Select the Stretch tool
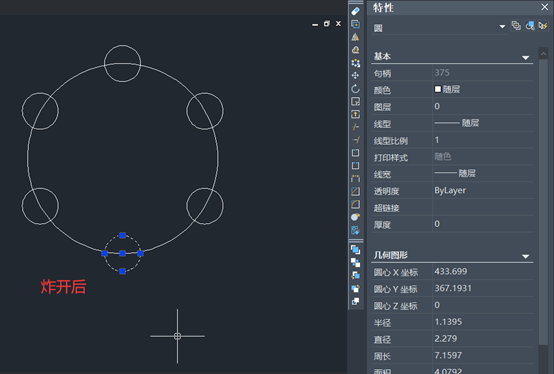554x374 pixels. [355, 114]
